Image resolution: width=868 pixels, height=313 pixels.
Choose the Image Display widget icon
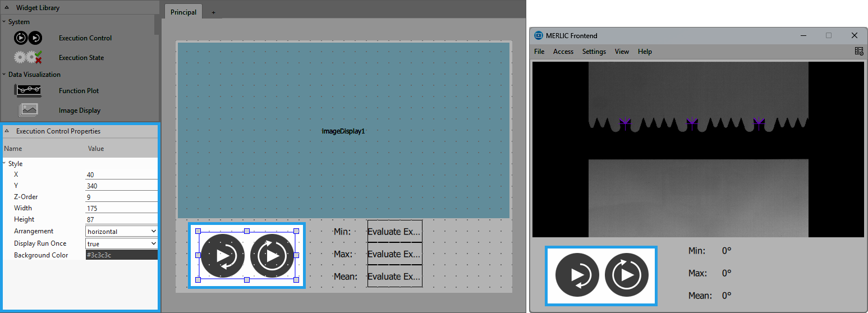coord(27,111)
